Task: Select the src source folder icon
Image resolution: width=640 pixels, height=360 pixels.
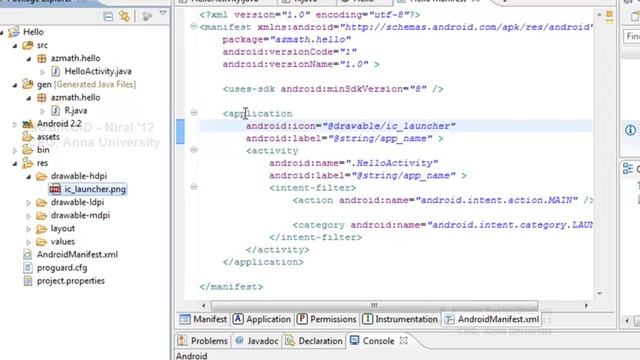Action: point(28,45)
